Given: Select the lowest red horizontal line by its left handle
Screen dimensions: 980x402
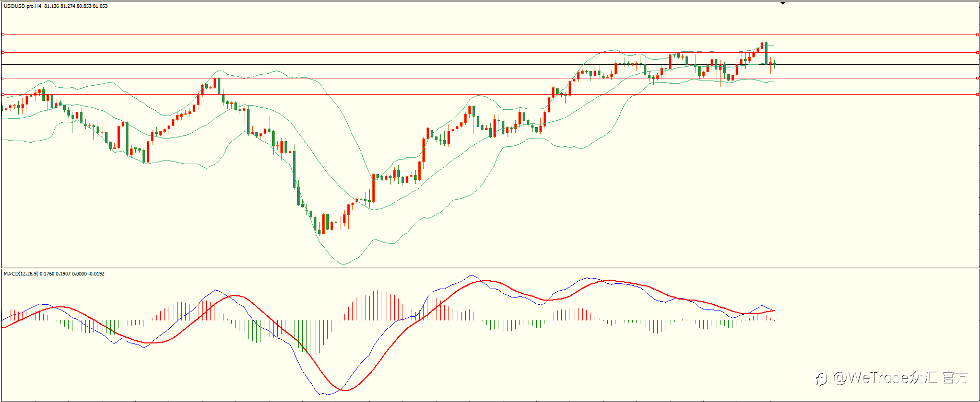Looking at the screenshot, I should coord(3,95).
